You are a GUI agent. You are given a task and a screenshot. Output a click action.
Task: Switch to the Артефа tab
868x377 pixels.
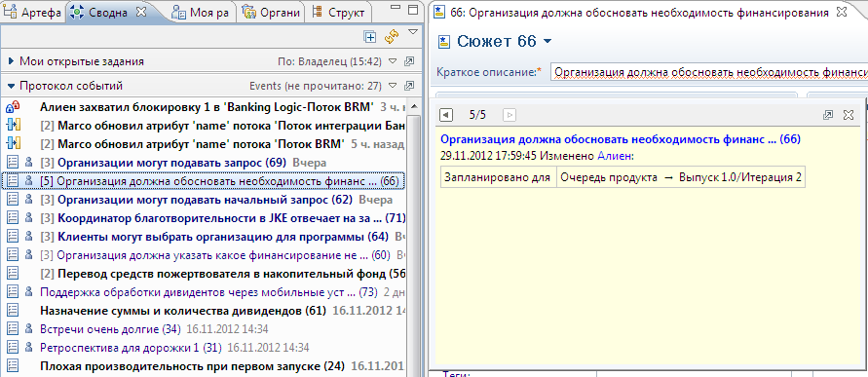(34, 12)
